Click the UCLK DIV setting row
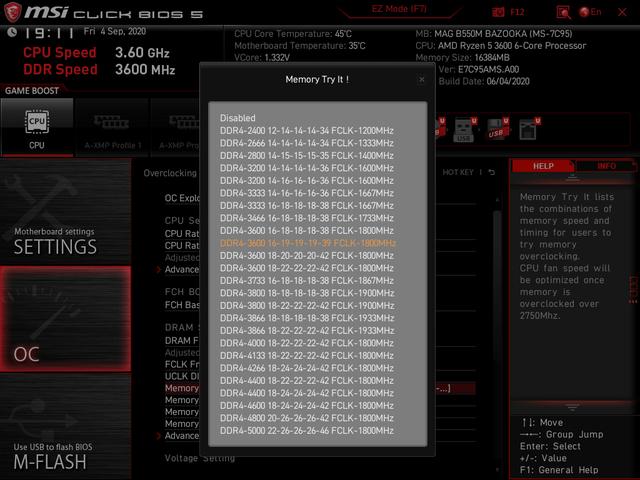 (x=182, y=376)
